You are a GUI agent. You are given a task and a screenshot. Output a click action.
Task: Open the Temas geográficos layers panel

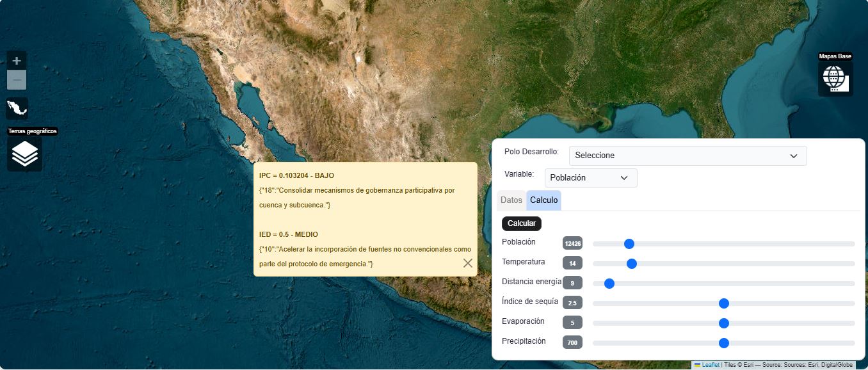24,154
